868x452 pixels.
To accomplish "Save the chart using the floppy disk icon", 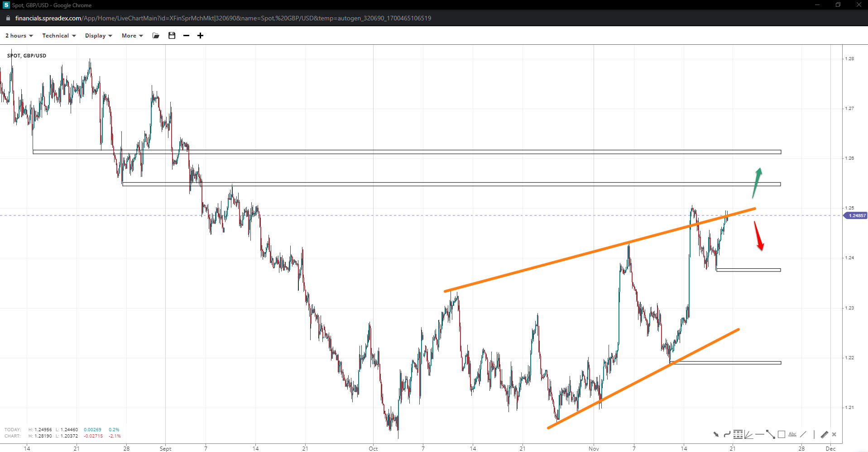I will (172, 36).
